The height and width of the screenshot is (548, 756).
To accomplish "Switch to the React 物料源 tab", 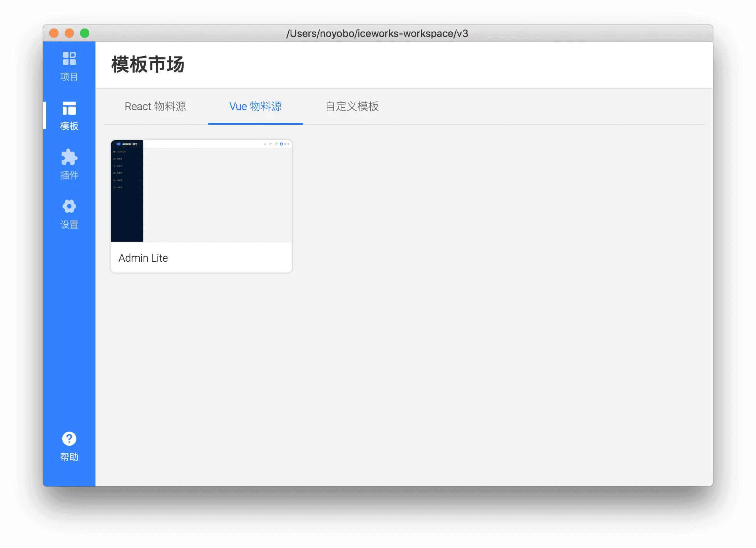I will point(155,106).
